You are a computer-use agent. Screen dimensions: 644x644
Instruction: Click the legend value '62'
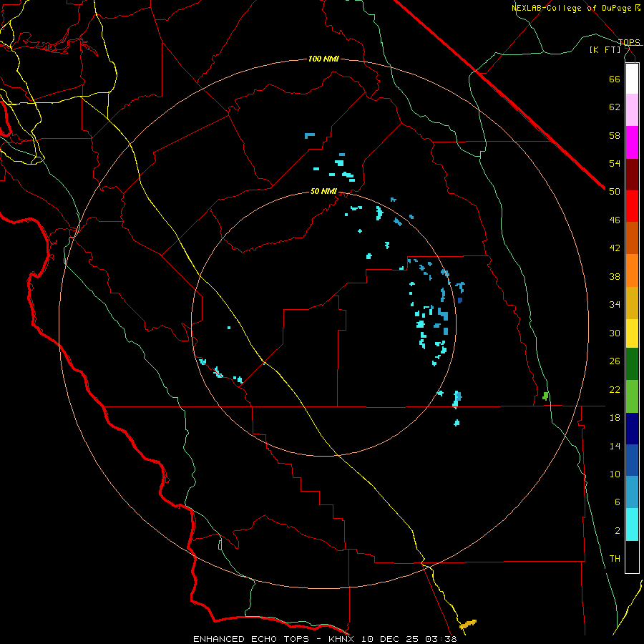pos(615,107)
